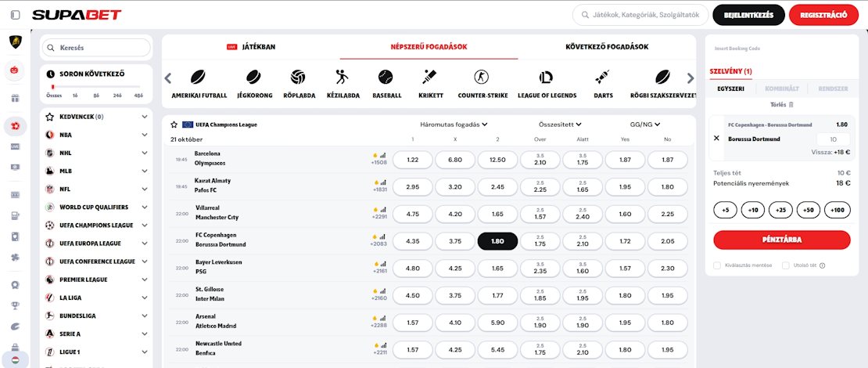Viewport: 868px width, 368px height.
Task: Open the Háromutas fogadás dropdown
Action: click(x=454, y=124)
